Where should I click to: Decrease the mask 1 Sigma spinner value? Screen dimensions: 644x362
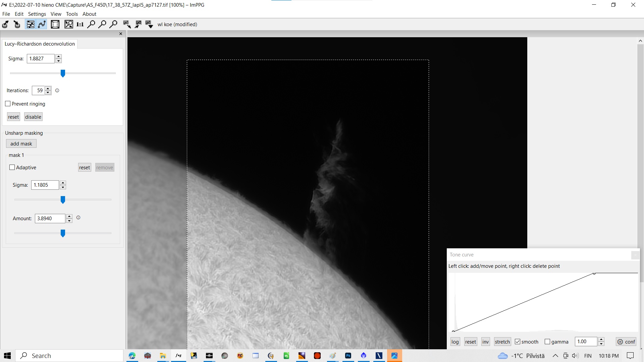63,187
